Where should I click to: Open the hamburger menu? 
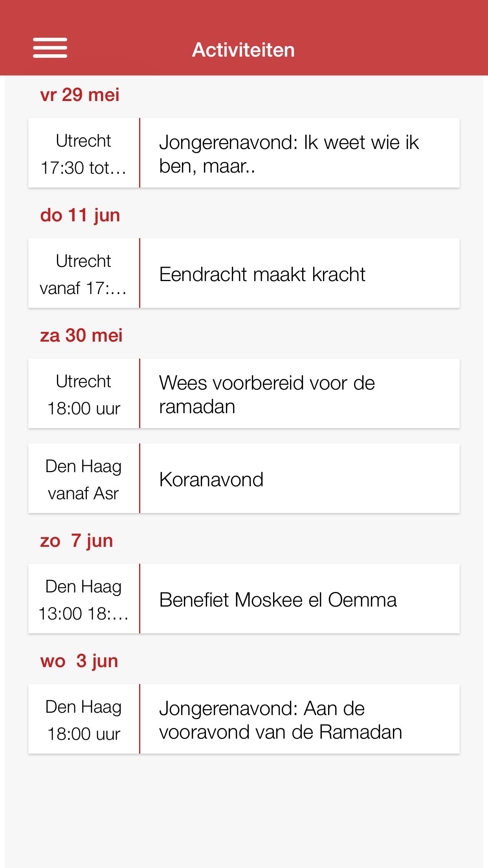50,48
